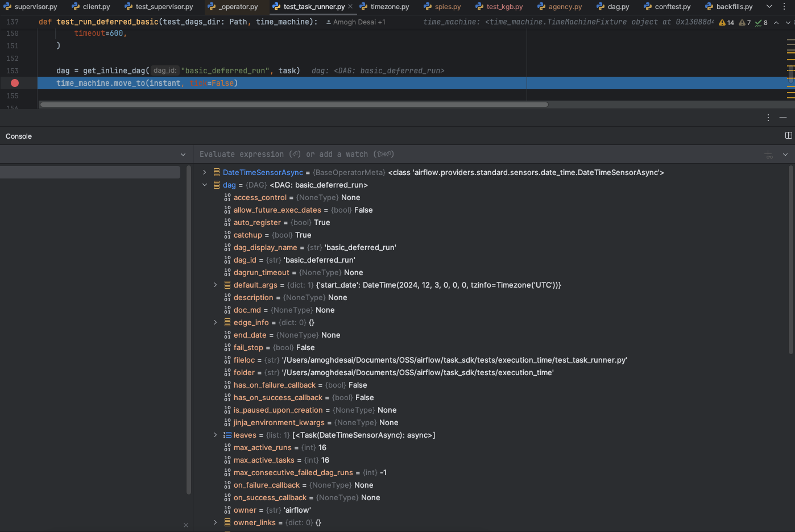Close the left frames pane
Image resolution: width=795 pixels, height=532 pixels.
click(x=186, y=525)
